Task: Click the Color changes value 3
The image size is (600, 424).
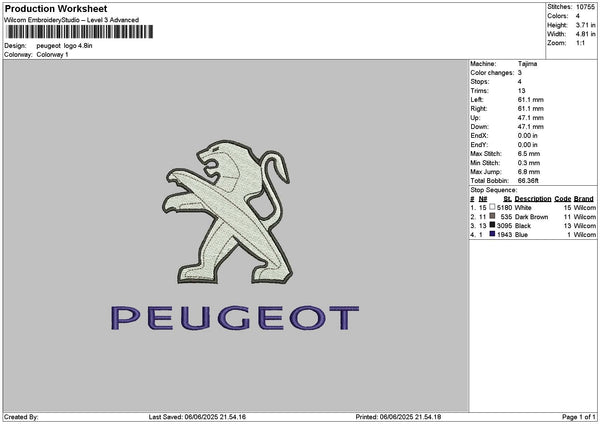Action: (x=520, y=73)
